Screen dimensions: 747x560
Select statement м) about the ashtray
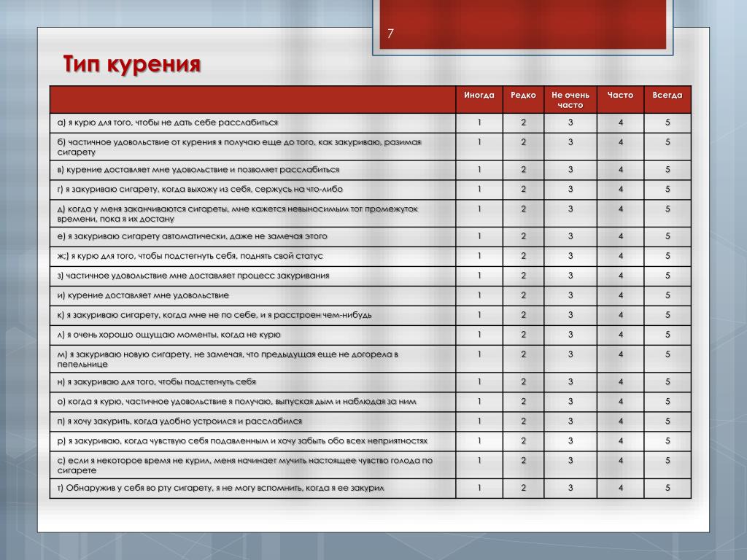[x=228, y=359]
